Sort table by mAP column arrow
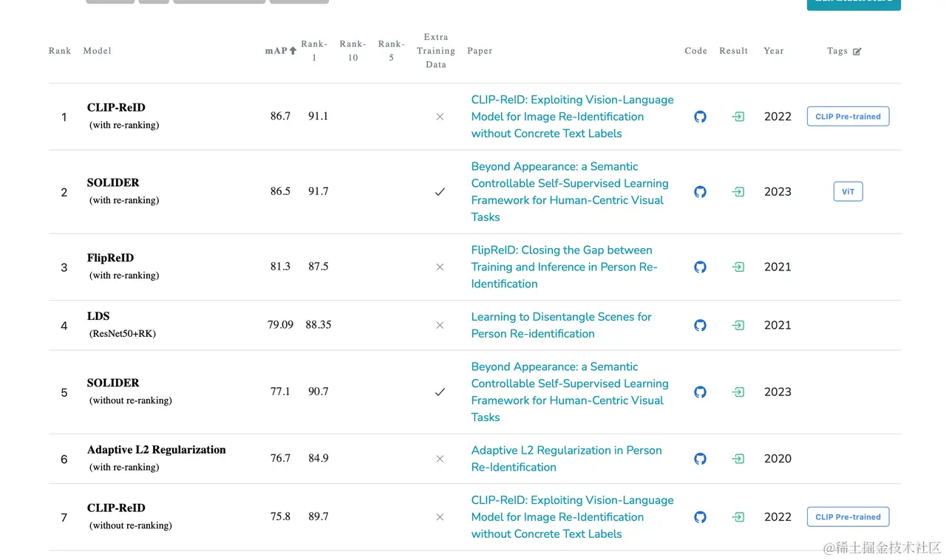This screenshot has width=946, height=560. 293,51
